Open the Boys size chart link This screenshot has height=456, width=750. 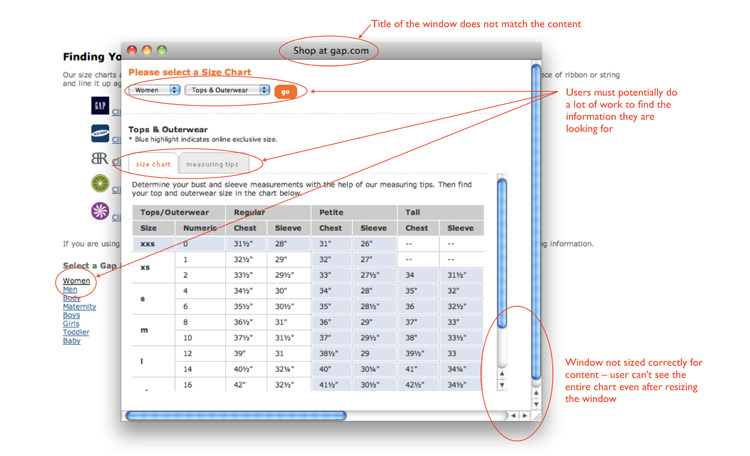click(x=71, y=315)
